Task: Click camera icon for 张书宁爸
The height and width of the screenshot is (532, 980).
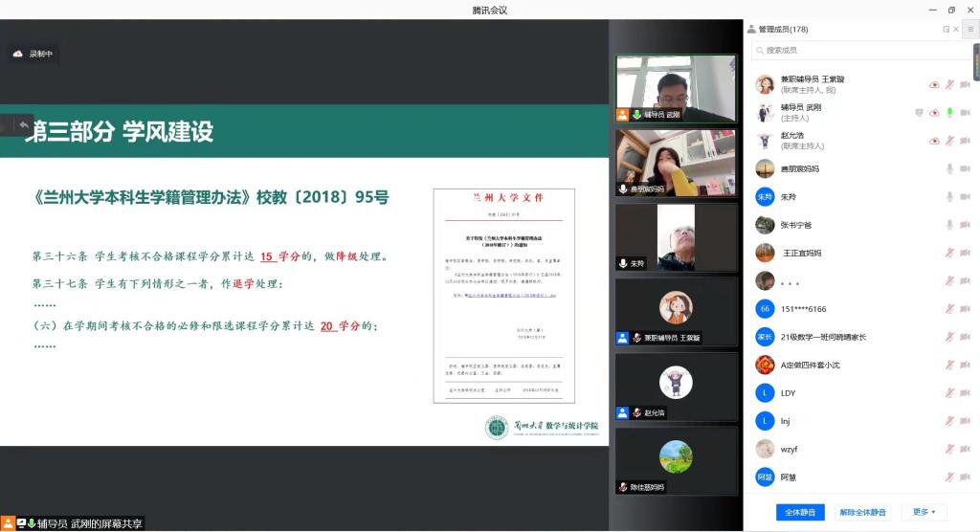Action: coord(965,225)
